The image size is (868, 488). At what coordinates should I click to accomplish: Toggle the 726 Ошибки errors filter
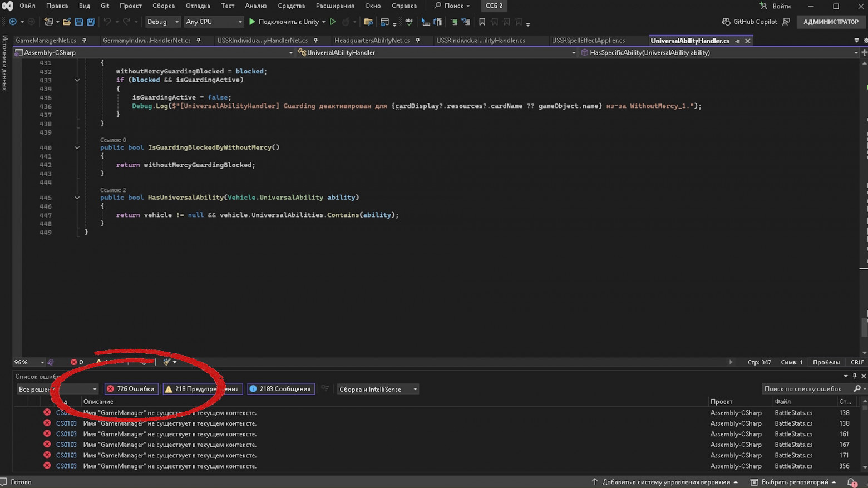click(x=131, y=389)
